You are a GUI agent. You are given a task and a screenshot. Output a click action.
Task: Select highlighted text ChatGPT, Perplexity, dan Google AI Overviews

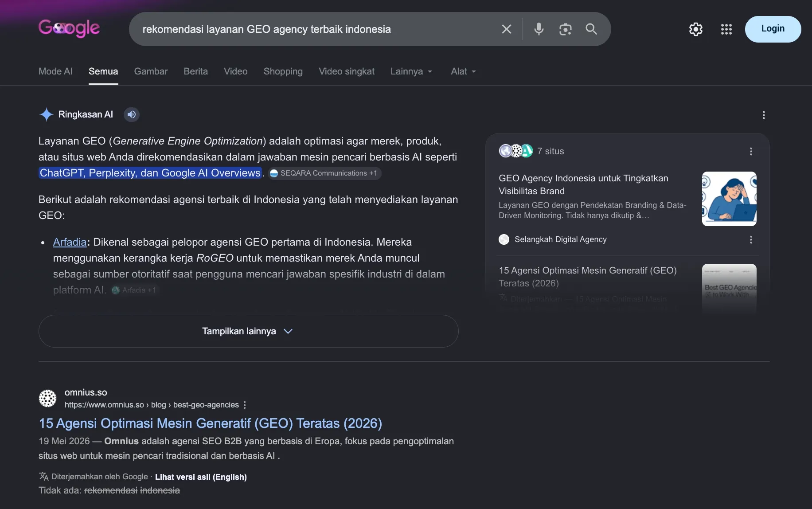tap(150, 173)
